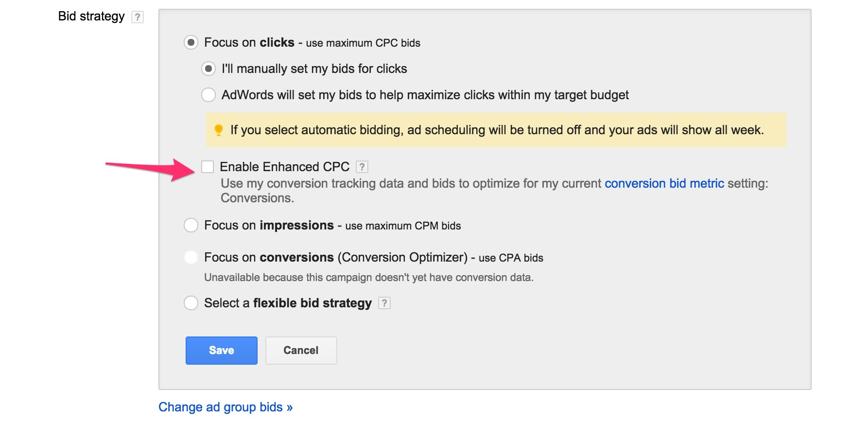Image resolution: width=868 pixels, height=424 pixels.
Task: Click the Bid strategy section label
Action: click(x=91, y=17)
